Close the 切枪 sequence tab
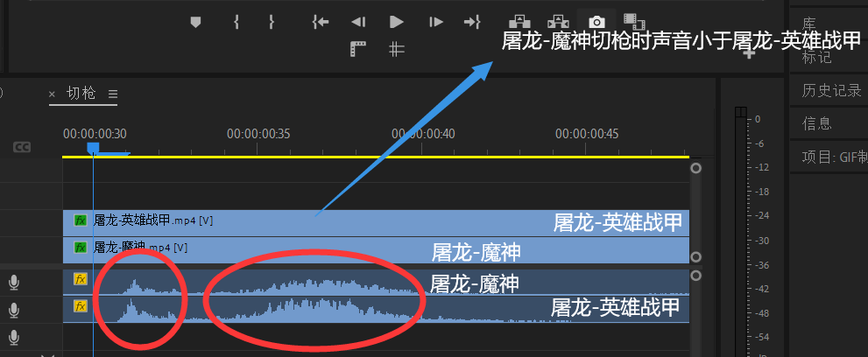Viewport: 868px width, 357px height. click(52, 94)
